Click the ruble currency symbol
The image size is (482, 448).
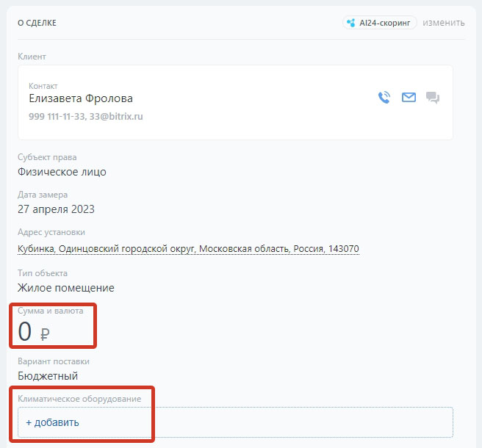tap(45, 334)
